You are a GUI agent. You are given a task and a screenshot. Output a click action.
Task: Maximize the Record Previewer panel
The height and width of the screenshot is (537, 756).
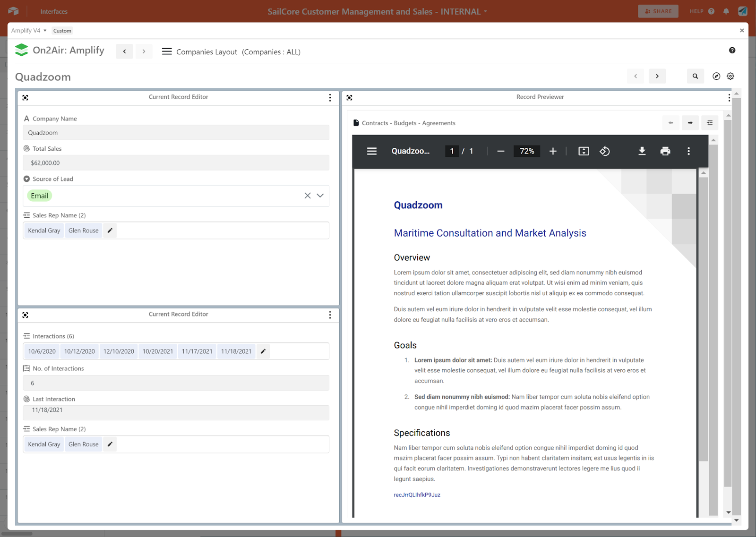[349, 97]
